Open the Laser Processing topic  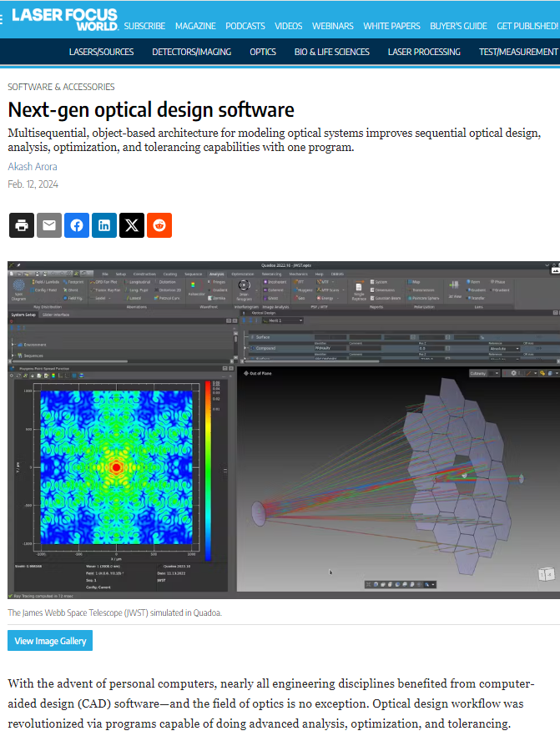pos(424,52)
